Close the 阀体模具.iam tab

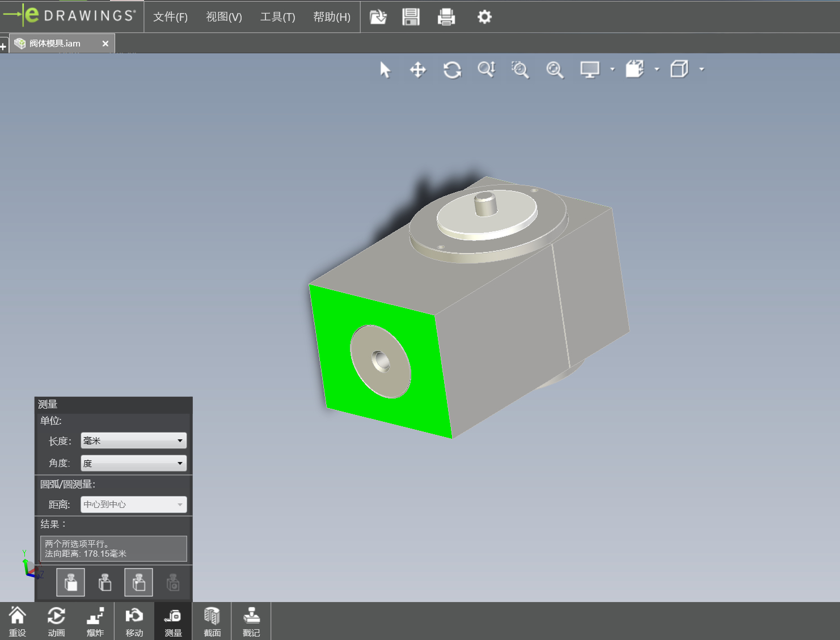(x=105, y=44)
